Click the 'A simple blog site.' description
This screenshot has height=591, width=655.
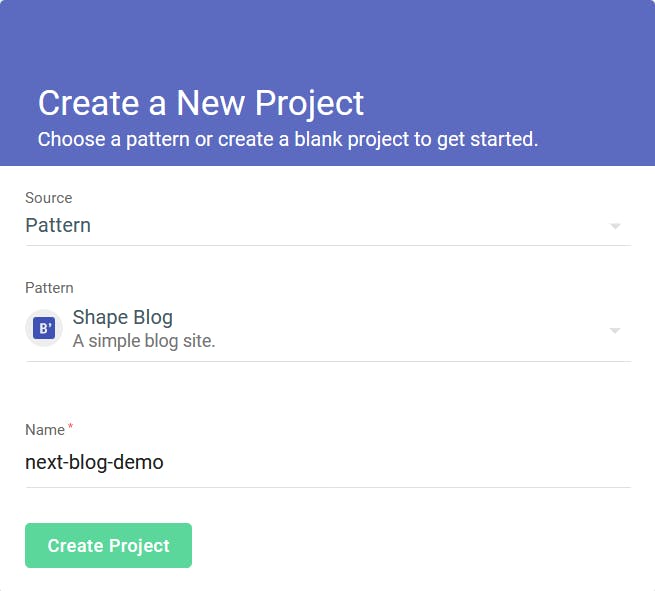(144, 341)
